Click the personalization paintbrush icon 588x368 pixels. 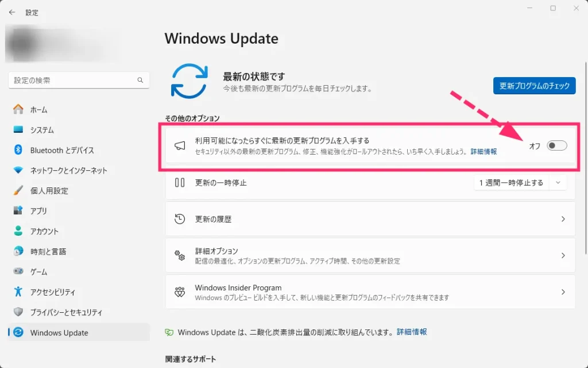[x=18, y=190]
